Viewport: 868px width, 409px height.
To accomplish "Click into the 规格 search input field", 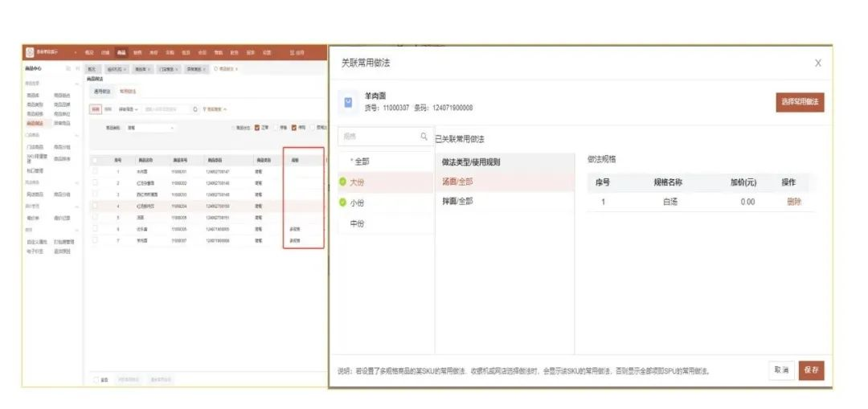I will pyautogui.click(x=378, y=137).
